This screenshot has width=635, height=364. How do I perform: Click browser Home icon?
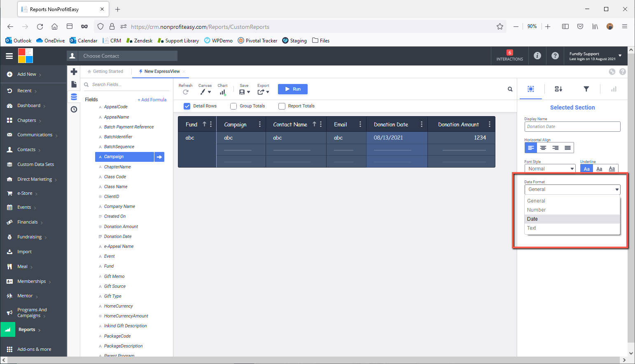pyautogui.click(x=54, y=26)
